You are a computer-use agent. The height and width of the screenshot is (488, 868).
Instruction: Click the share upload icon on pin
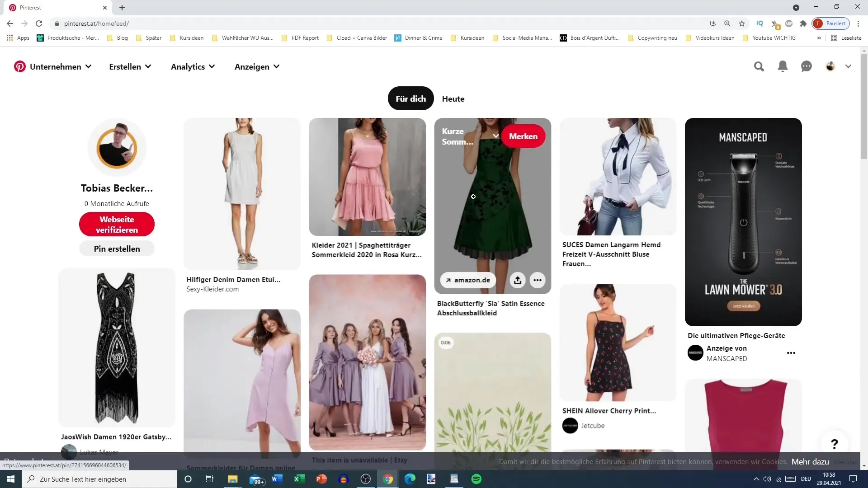tap(518, 280)
